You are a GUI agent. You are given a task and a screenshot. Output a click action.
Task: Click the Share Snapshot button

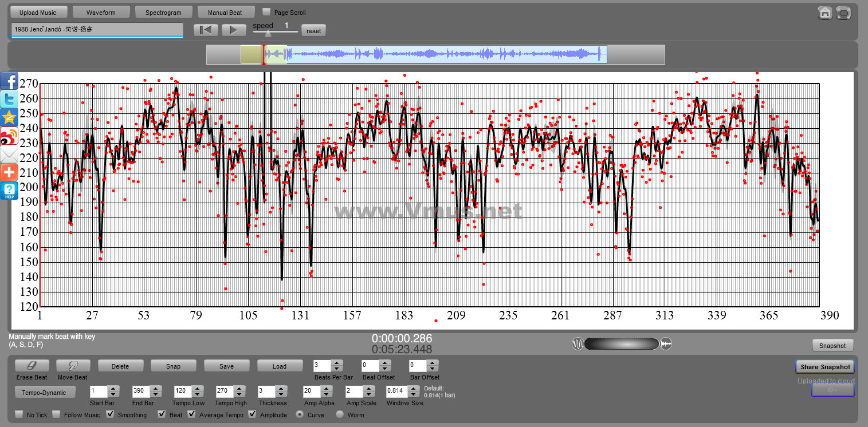[x=824, y=367]
